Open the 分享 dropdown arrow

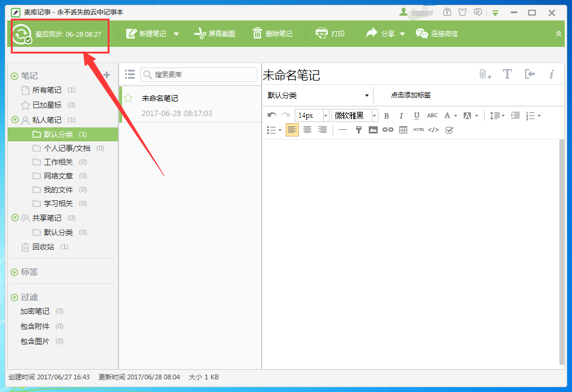tap(402, 34)
